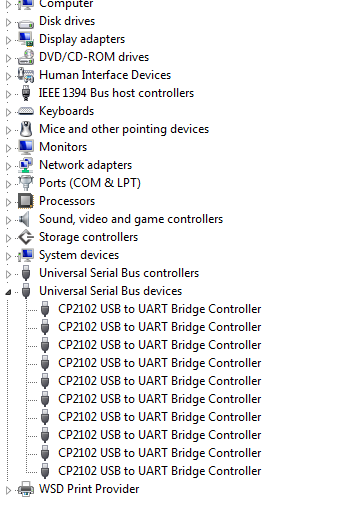Select the System devices label
The height and width of the screenshot is (518, 361).
79,255
